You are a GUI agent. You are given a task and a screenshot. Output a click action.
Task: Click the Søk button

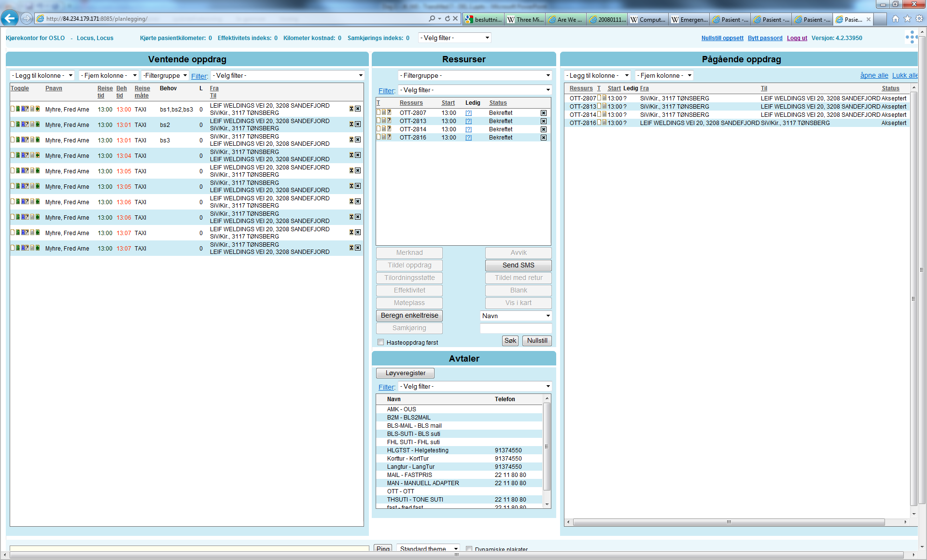click(510, 340)
